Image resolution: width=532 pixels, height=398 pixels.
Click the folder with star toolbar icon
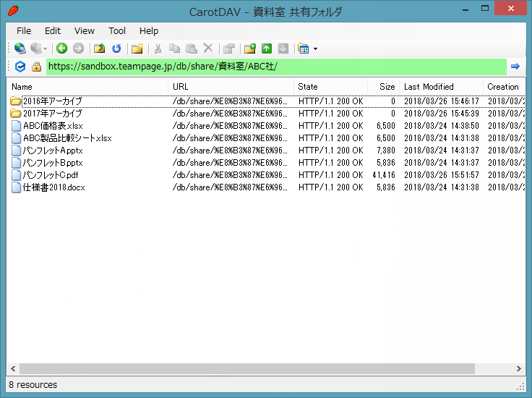tap(136, 48)
